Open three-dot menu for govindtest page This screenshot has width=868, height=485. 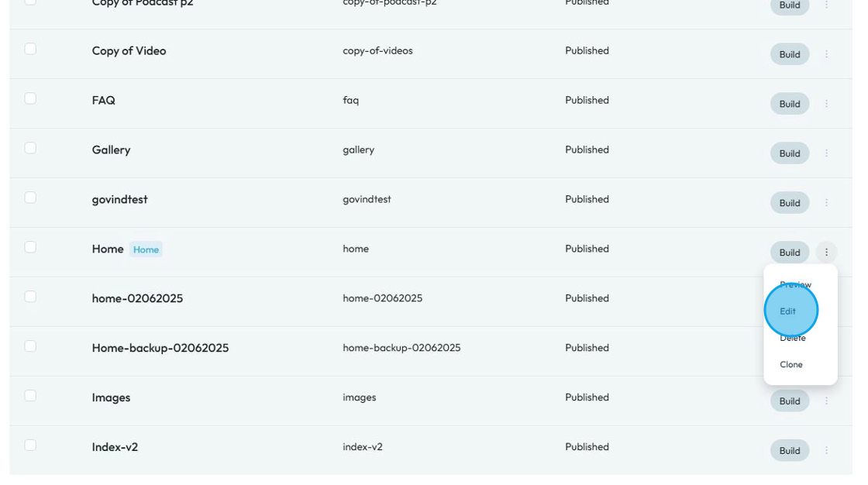pyautogui.click(x=826, y=203)
